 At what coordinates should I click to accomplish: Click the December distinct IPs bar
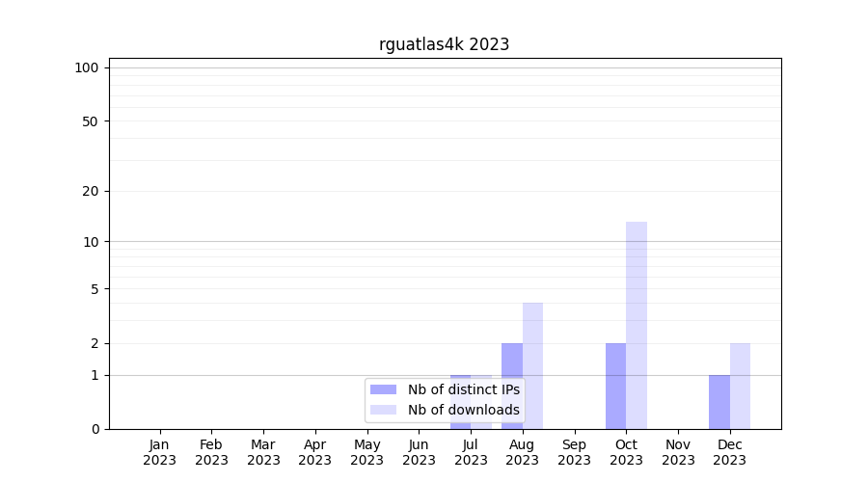[719, 402]
